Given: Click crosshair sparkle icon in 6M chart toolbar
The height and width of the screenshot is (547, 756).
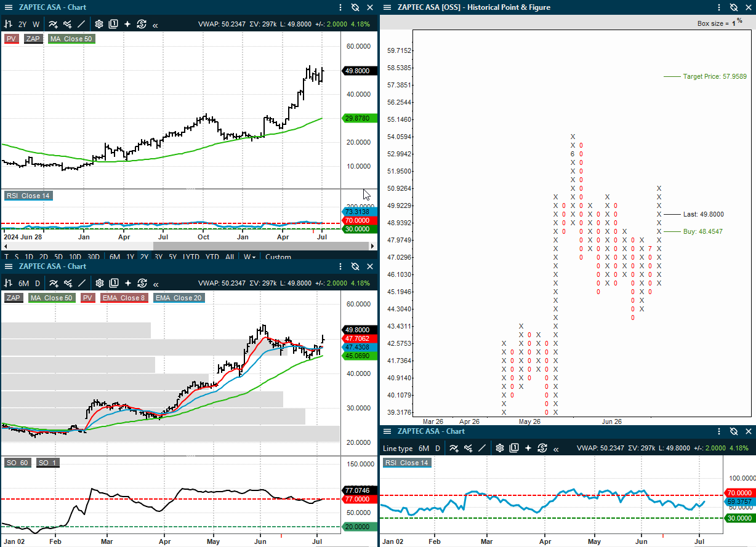Looking at the screenshot, I should tap(127, 284).
